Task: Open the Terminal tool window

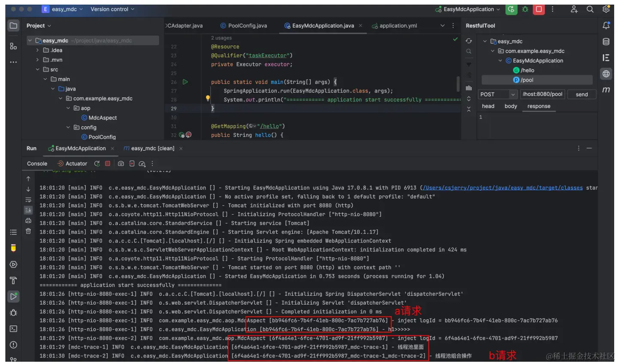Action: [x=13, y=329]
